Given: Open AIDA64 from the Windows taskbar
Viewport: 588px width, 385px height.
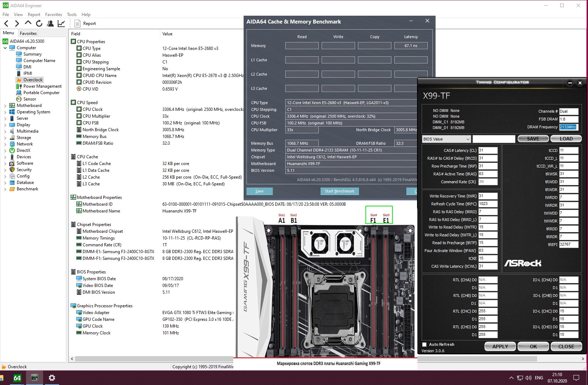Looking at the screenshot, I should 17,378.
